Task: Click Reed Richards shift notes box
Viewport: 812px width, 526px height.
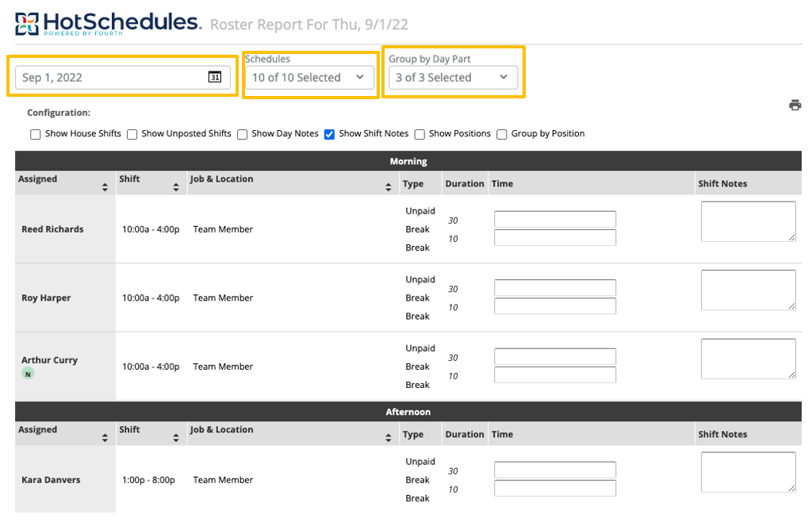Action: (749, 221)
